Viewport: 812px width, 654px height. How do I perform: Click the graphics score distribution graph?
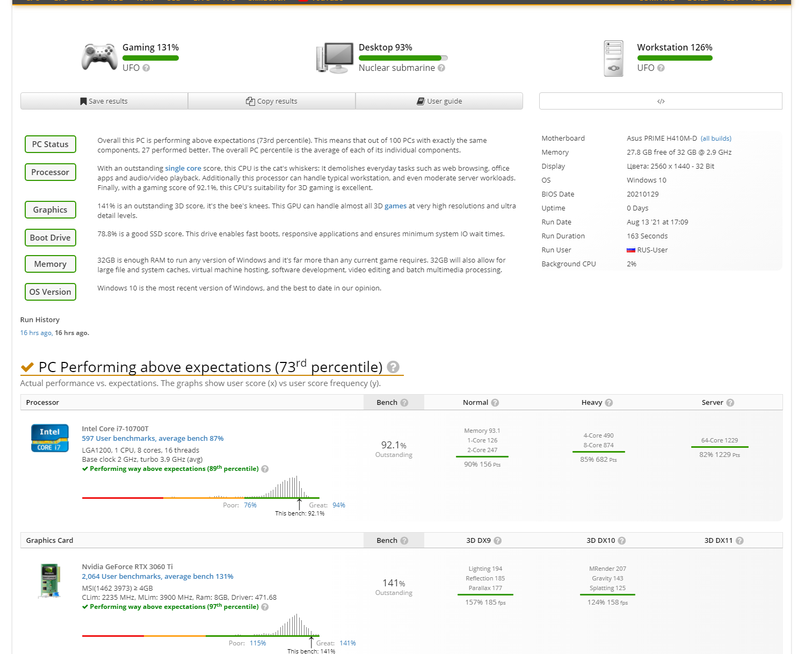(x=201, y=626)
